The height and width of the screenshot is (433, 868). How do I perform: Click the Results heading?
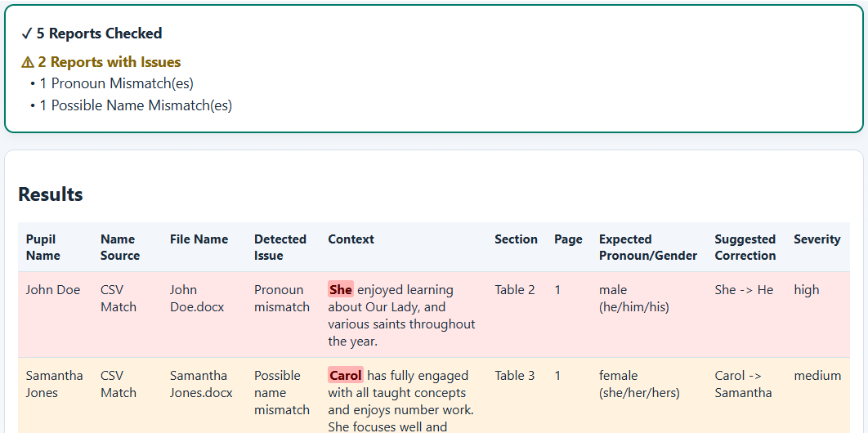51,194
